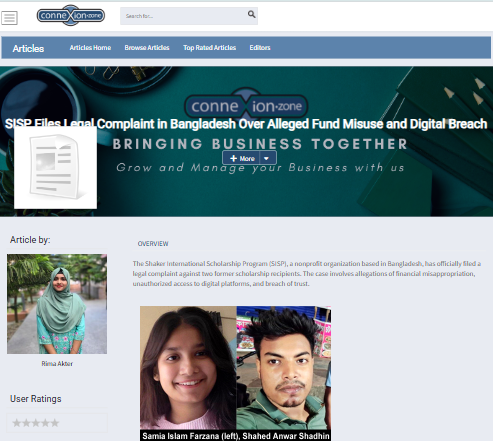Image resolution: width=493 pixels, height=441 pixels.
Task: Click the article document placeholder icon
Action: click(55, 168)
